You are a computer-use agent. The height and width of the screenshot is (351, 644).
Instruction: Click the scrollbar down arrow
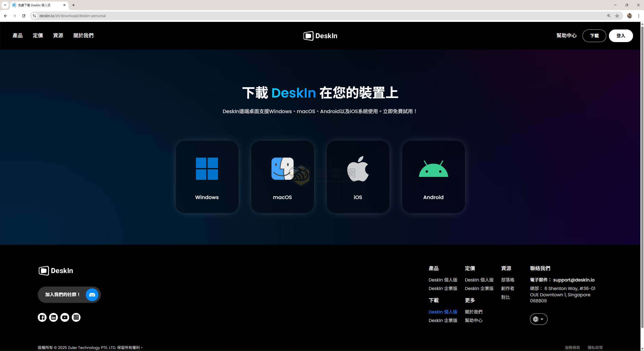pyautogui.click(x=642, y=349)
